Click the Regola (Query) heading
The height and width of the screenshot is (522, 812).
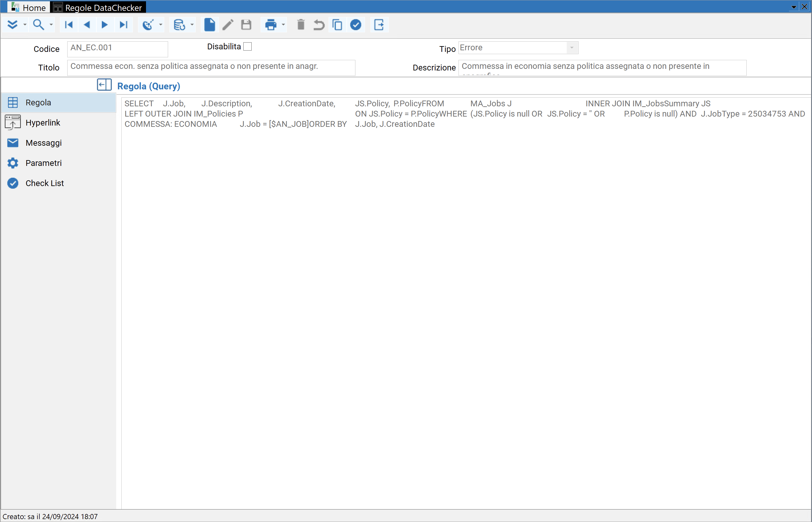pos(149,86)
